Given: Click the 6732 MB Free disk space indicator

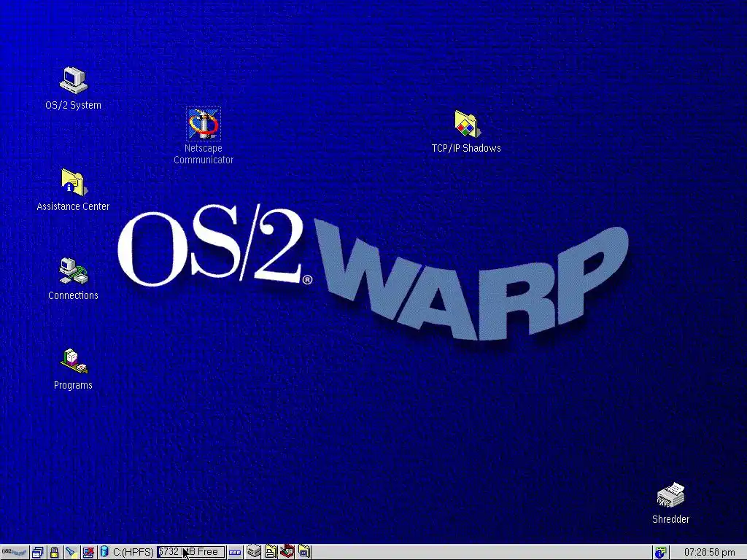Looking at the screenshot, I should 190,552.
